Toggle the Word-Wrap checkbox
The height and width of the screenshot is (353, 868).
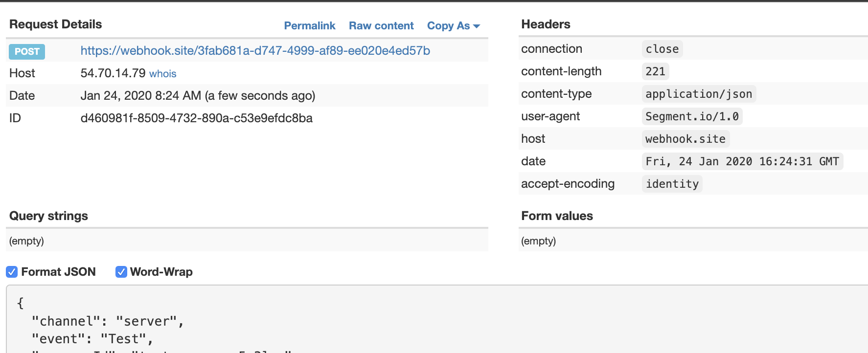[121, 272]
